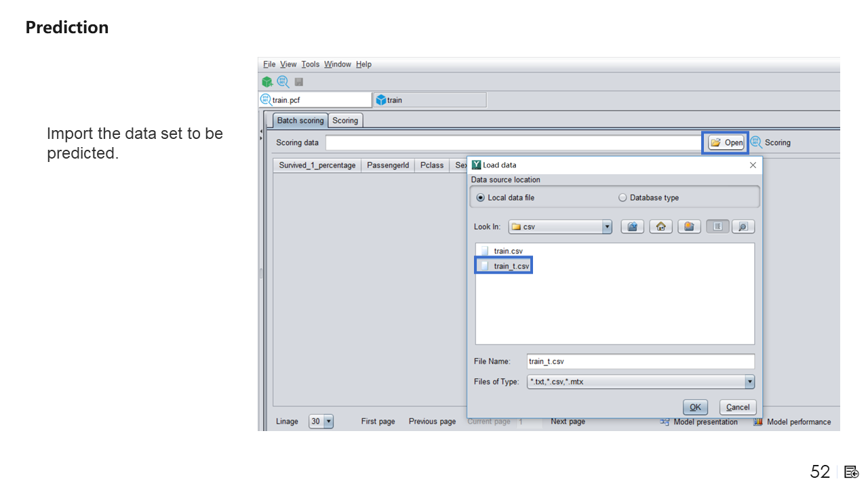Select train.csv in the file list

point(508,251)
